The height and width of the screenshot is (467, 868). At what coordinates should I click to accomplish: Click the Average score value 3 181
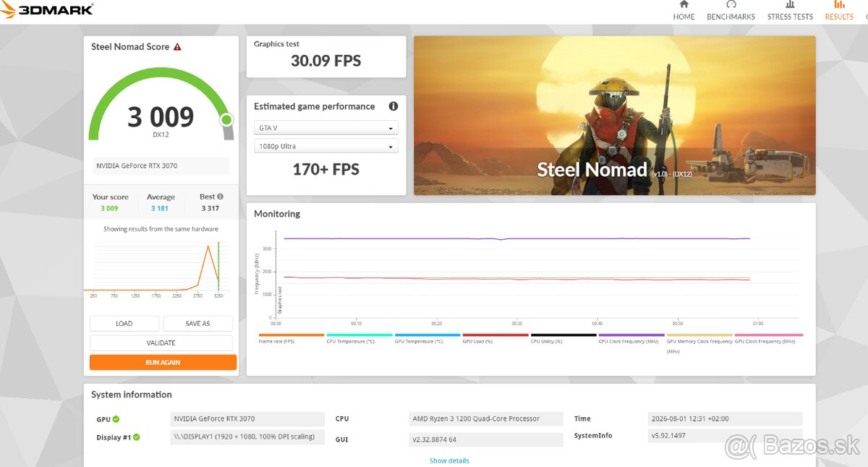click(160, 209)
